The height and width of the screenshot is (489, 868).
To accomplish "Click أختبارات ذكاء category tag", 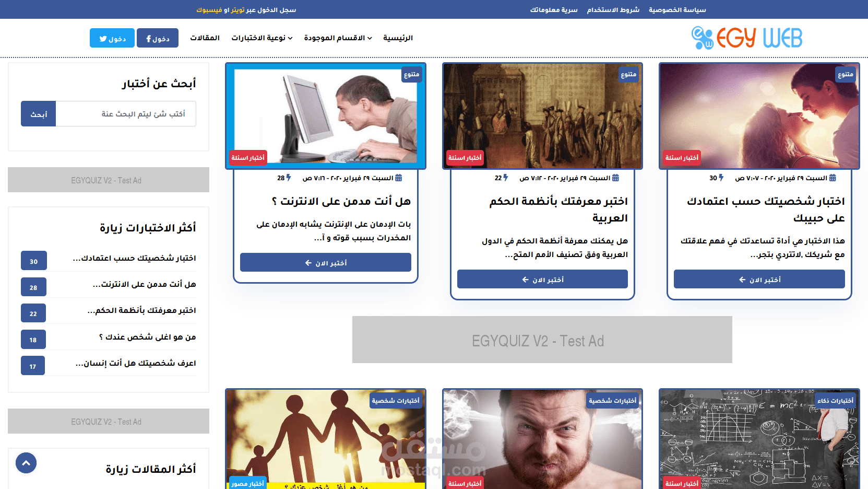I will point(835,400).
